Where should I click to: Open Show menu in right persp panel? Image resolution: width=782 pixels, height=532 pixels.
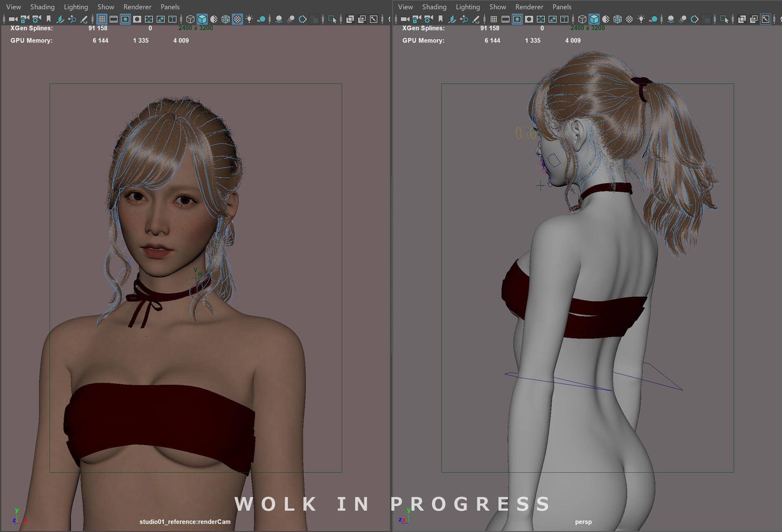click(498, 7)
